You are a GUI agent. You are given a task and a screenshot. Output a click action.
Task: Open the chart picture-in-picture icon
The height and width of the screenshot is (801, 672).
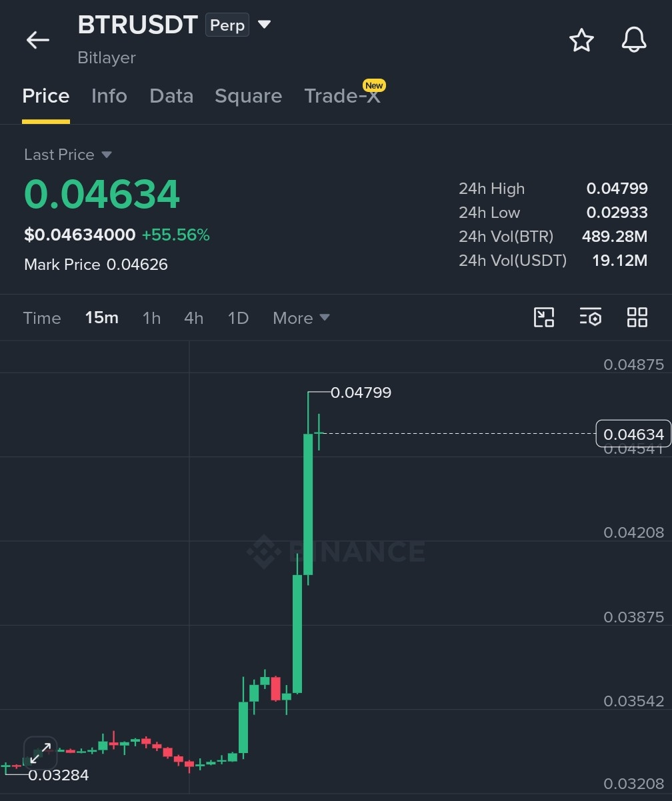(544, 317)
